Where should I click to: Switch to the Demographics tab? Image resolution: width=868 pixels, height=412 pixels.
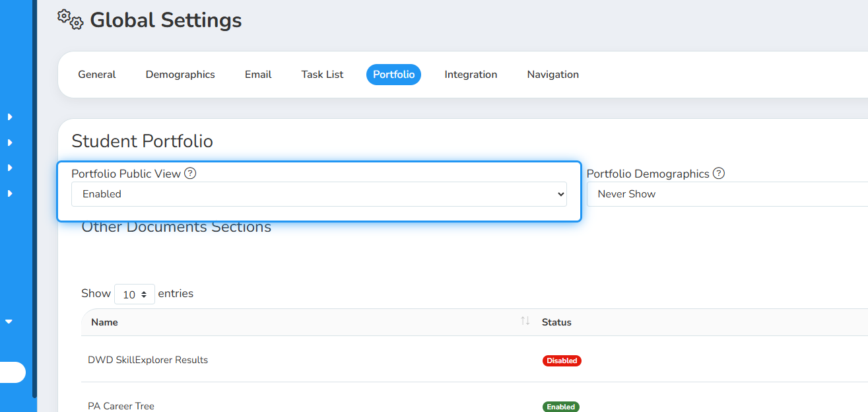coord(180,75)
